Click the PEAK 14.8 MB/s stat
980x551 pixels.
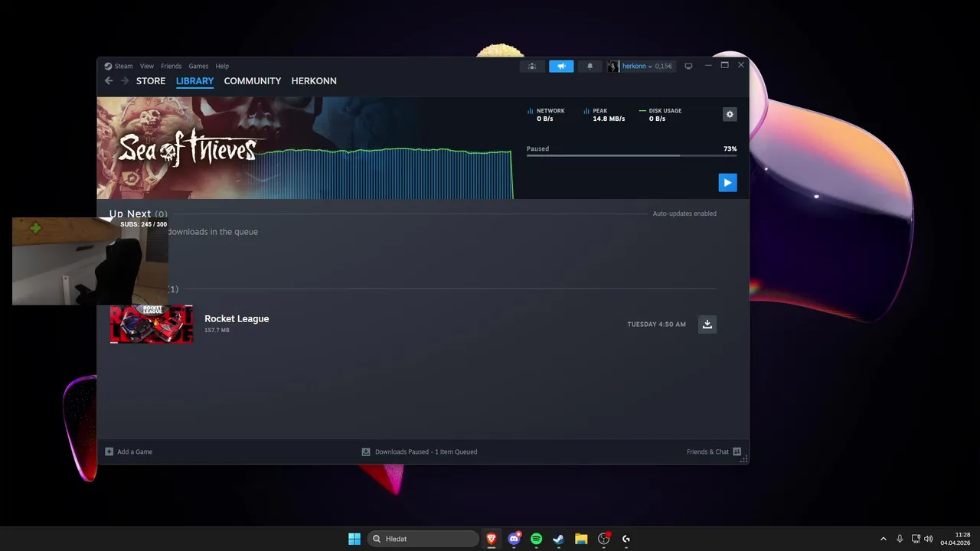click(604, 115)
